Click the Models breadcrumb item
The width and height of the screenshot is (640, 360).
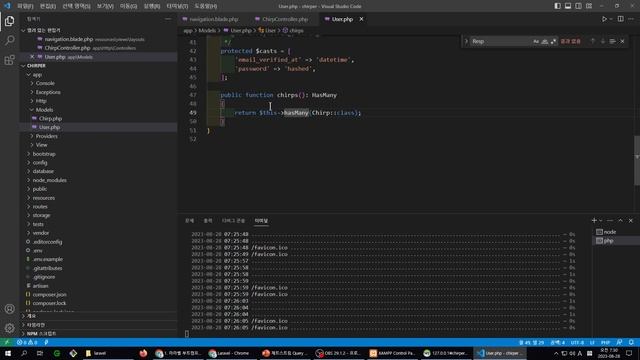[207, 31]
